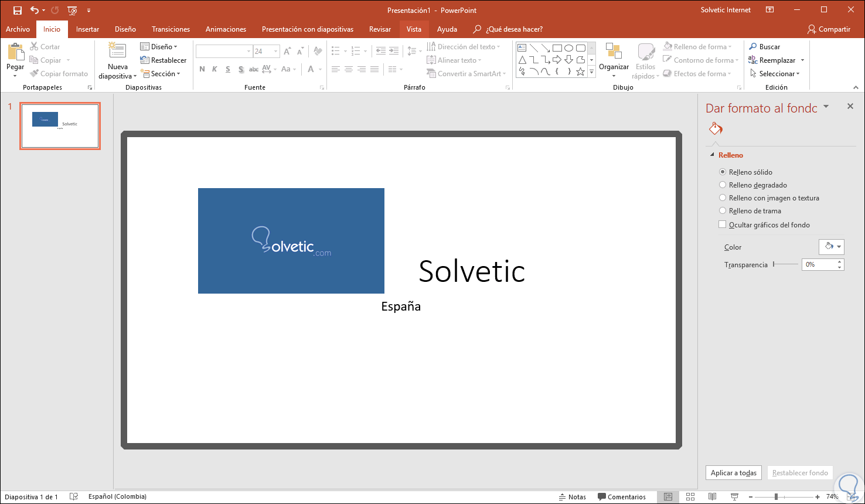Click the spell check icon in the status bar
Image resolution: width=865 pixels, height=504 pixels.
coord(74,497)
